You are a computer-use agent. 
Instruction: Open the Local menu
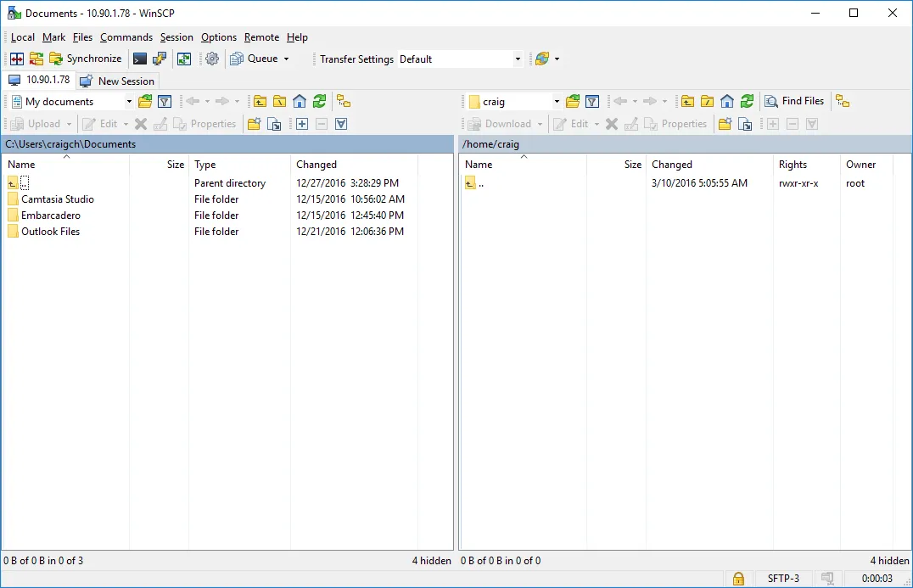pos(23,37)
